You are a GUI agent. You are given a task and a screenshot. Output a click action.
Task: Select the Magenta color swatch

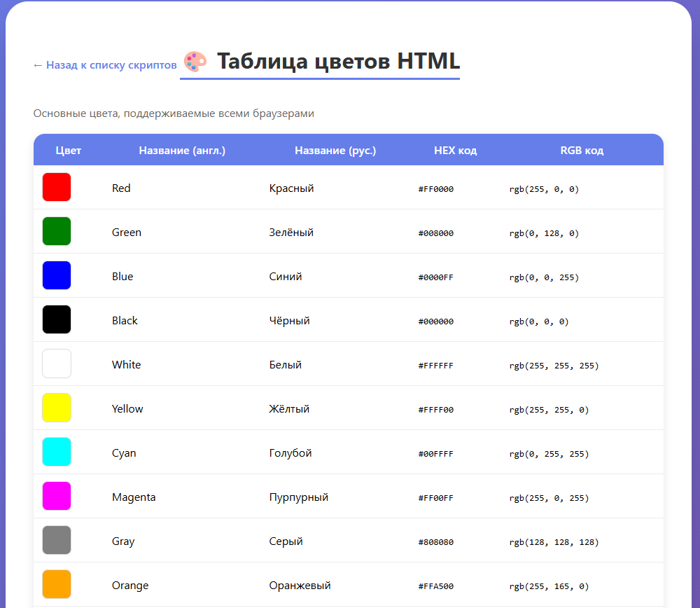(57, 496)
